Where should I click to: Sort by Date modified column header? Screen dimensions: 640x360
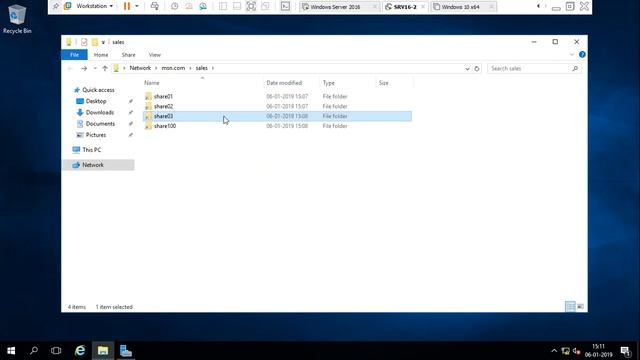(x=284, y=83)
